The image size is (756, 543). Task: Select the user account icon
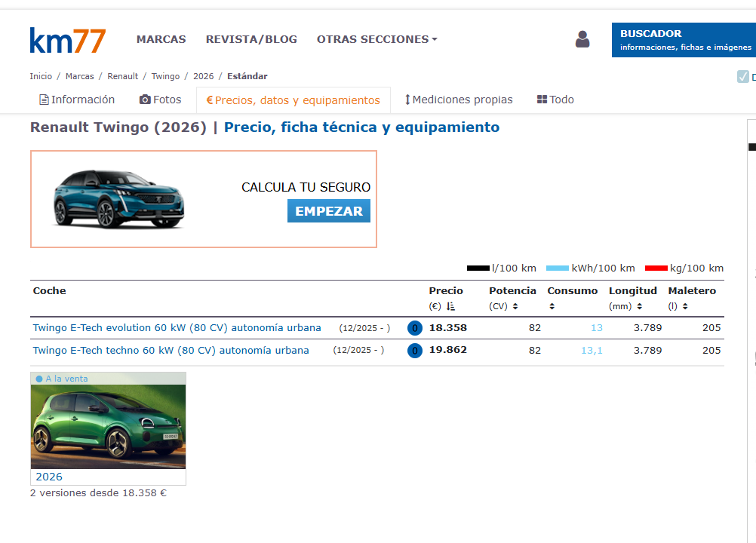(x=582, y=39)
